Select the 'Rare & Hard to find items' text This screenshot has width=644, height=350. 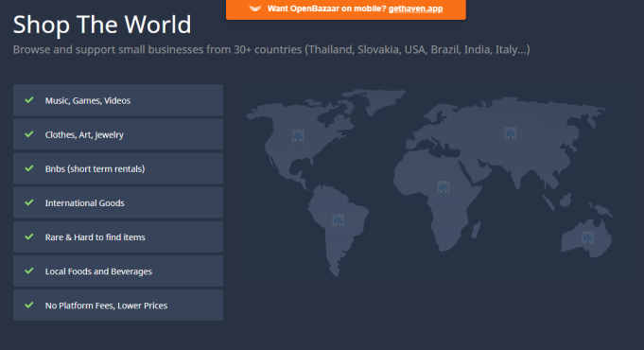click(96, 237)
